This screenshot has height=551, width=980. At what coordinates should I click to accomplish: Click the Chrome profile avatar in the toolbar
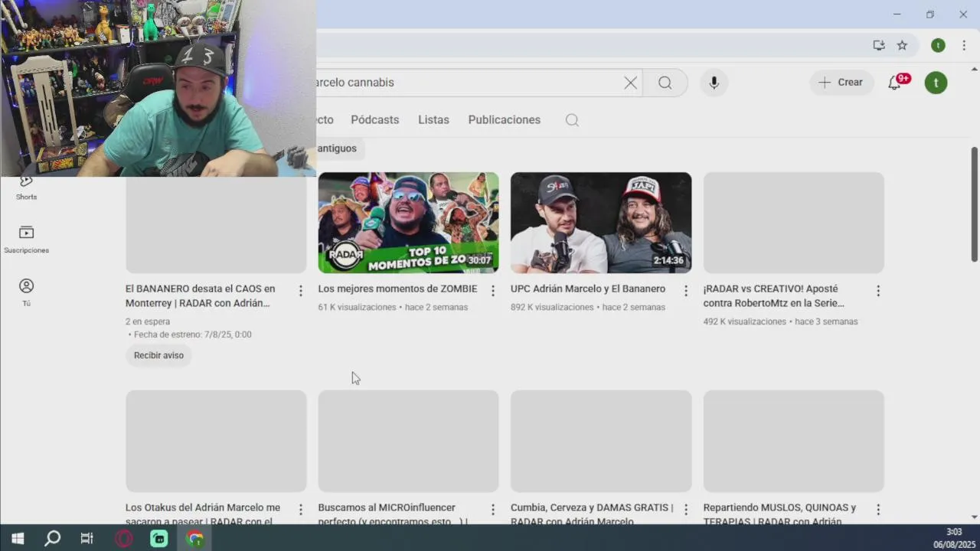click(938, 45)
